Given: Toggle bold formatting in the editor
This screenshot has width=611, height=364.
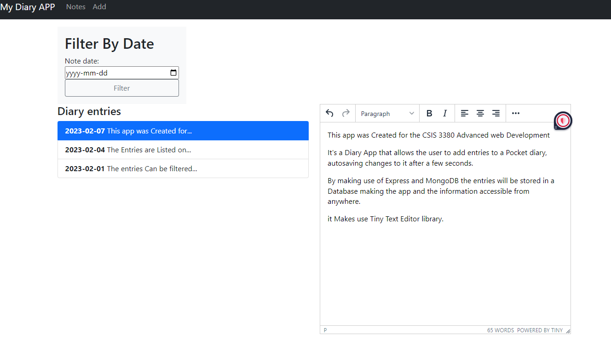Looking at the screenshot, I should pos(429,113).
